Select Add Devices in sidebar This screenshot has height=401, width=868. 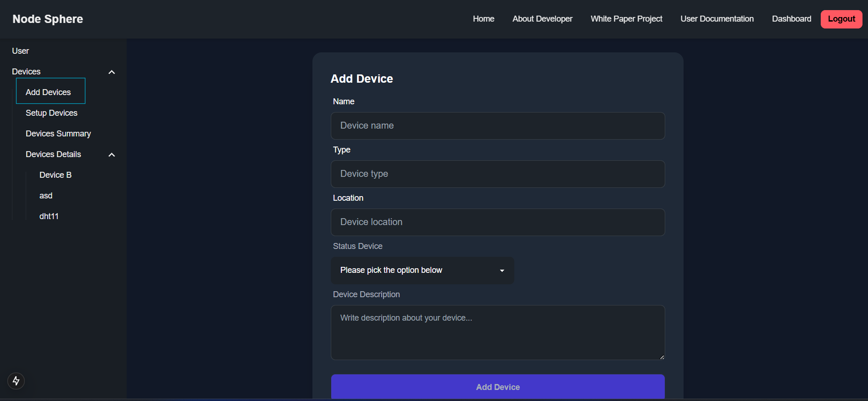pos(48,92)
